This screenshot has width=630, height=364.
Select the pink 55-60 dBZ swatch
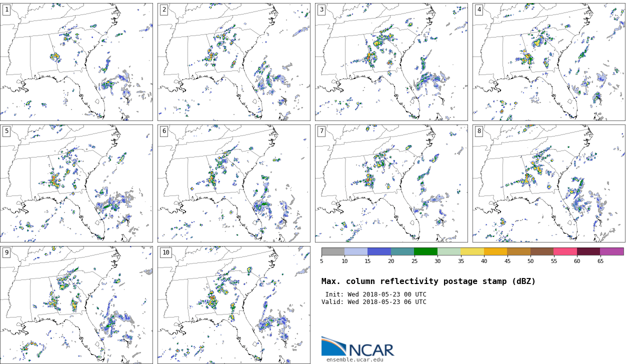(565, 251)
